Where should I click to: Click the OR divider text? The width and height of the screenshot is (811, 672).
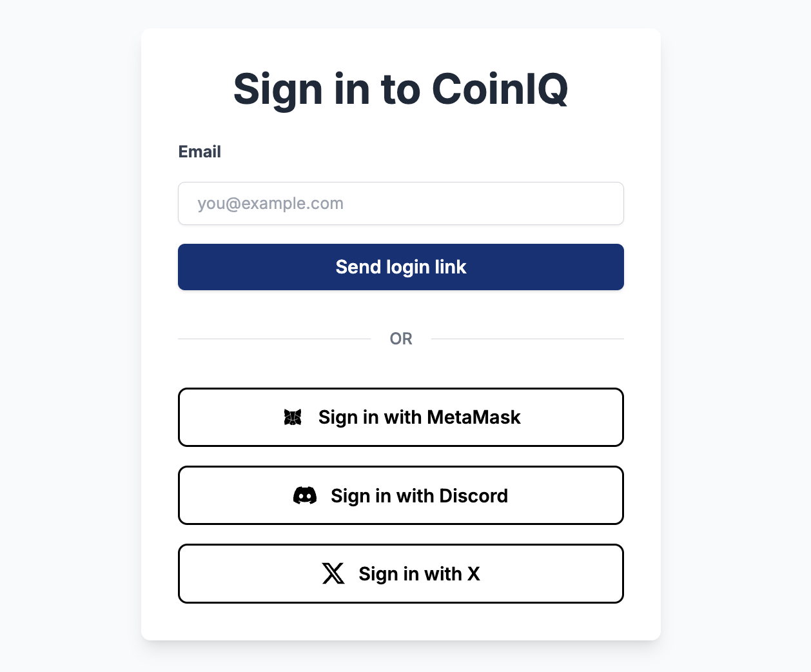point(400,339)
